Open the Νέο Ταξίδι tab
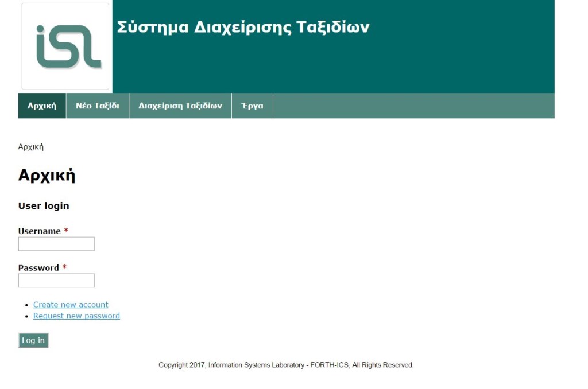 point(98,106)
